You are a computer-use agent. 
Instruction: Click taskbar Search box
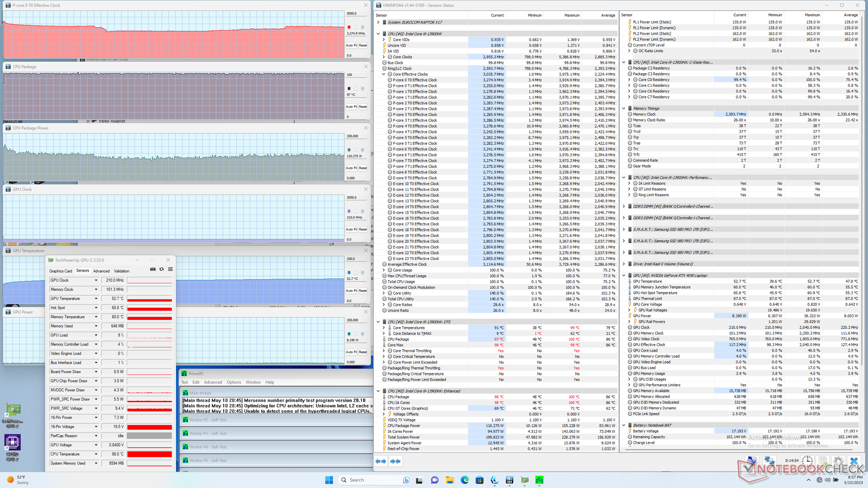(x=373, y=480)
